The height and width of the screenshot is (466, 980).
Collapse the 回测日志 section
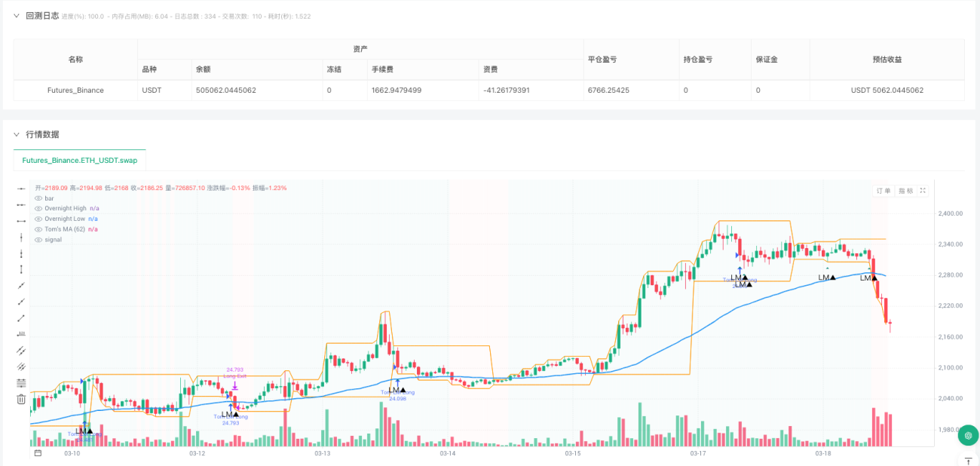click(16, 16)
